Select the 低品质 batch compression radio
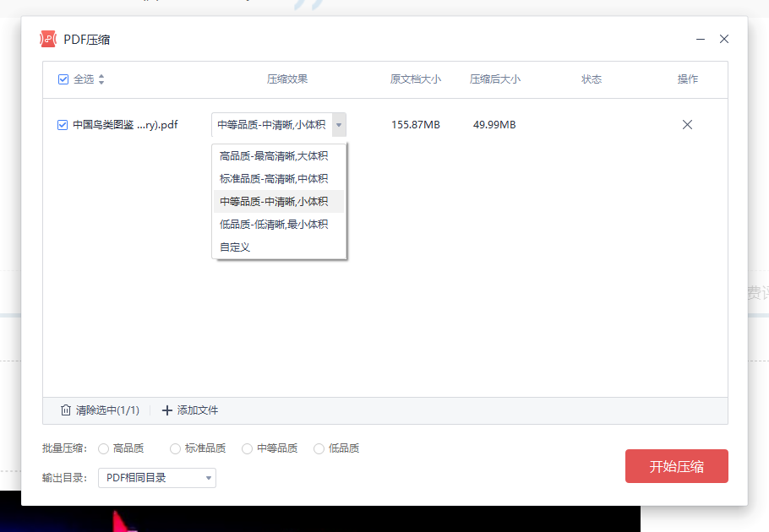This screenshot has height=532, width=769. pos(319,448)
